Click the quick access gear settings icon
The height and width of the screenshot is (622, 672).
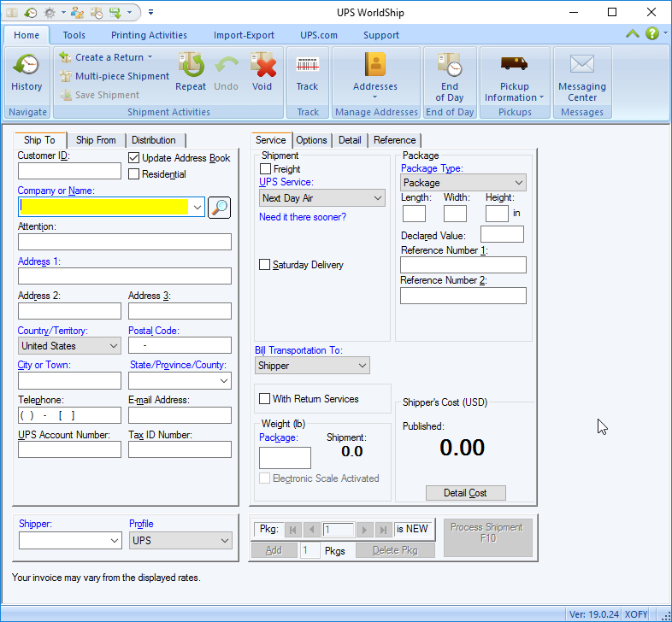(50, 13)
